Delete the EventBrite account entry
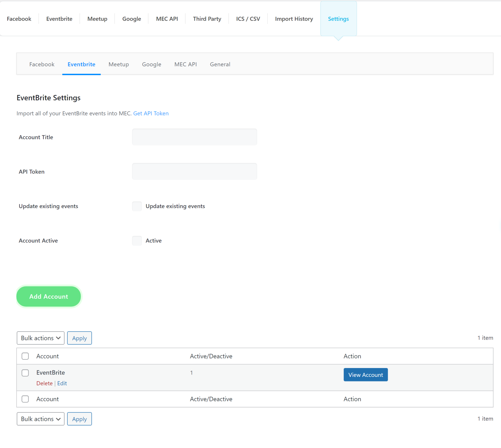This screenshot has width=501, height=448. pos(44,383)
